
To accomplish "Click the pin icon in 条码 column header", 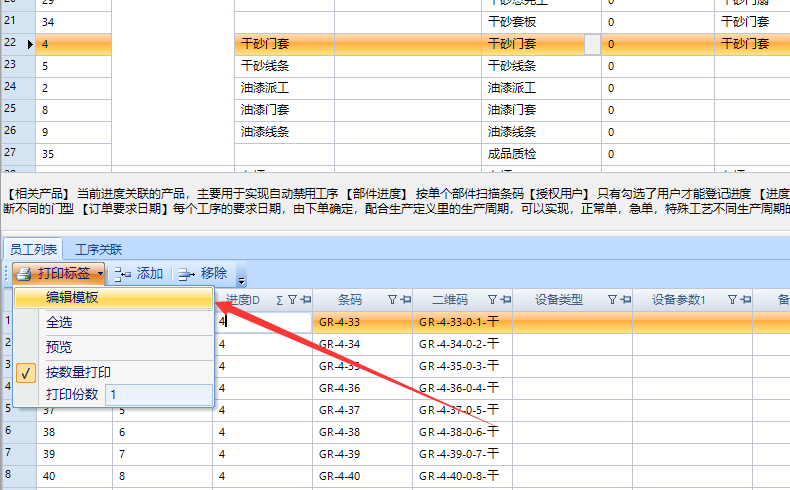I will (405, 299).
